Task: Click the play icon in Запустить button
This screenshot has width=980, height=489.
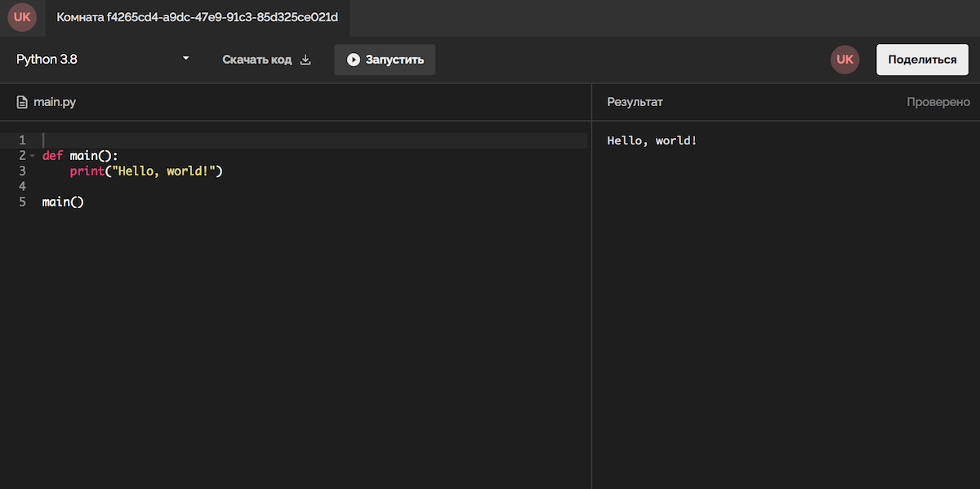Action: pos(353,60)
